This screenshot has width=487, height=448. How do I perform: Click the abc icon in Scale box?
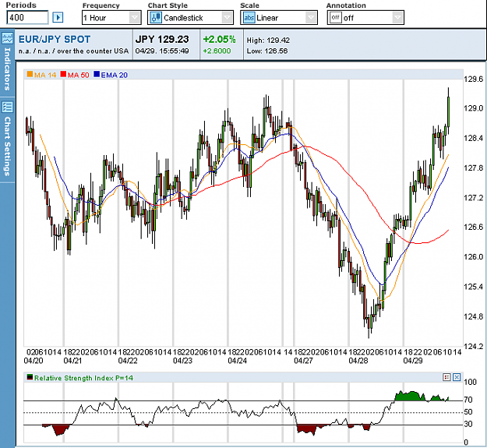tap(249, 18)
